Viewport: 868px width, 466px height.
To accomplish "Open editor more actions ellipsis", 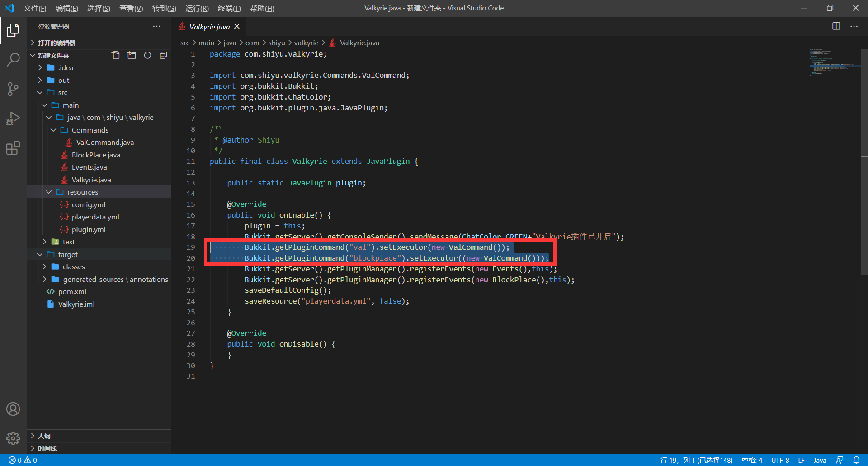I will point(854,26).
